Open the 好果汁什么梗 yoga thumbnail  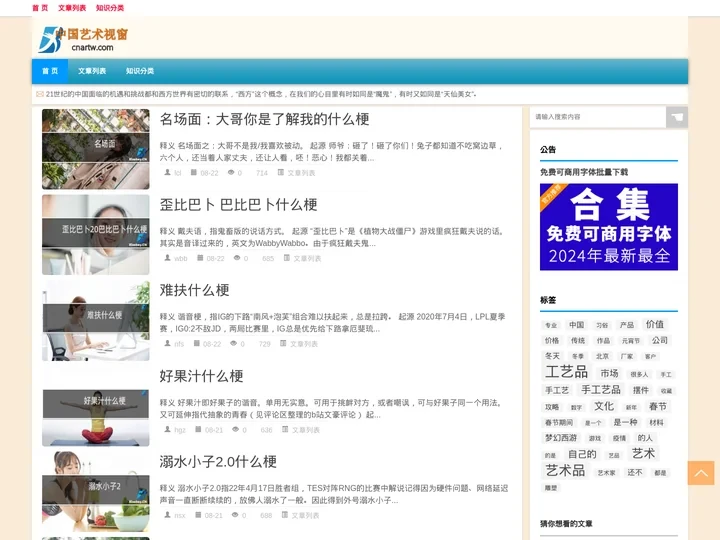(x=96, y=406)
